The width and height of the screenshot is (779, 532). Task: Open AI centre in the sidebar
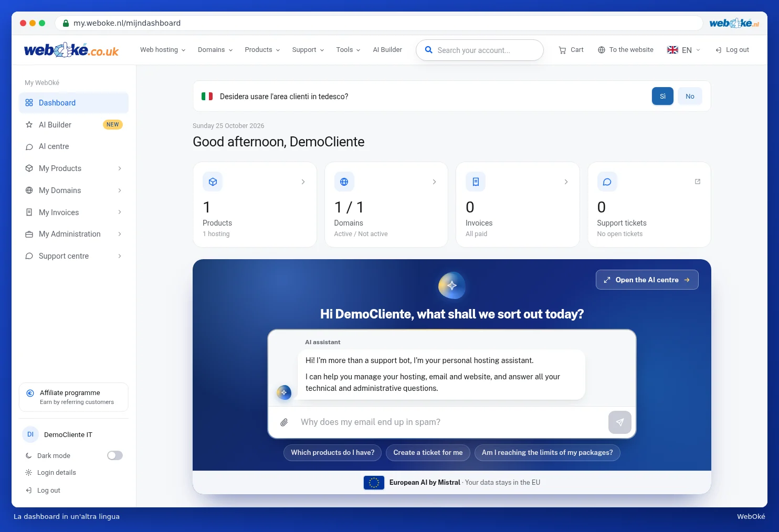[x=73, y=146]
